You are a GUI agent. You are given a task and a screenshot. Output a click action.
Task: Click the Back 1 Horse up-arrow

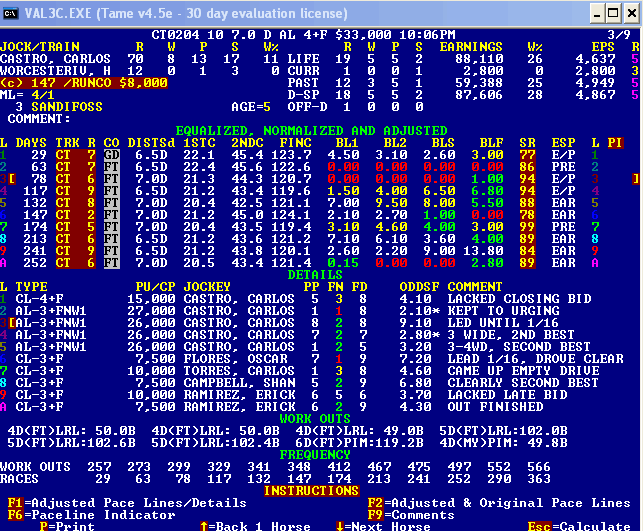pyautogui.click(x=204, y=526)
